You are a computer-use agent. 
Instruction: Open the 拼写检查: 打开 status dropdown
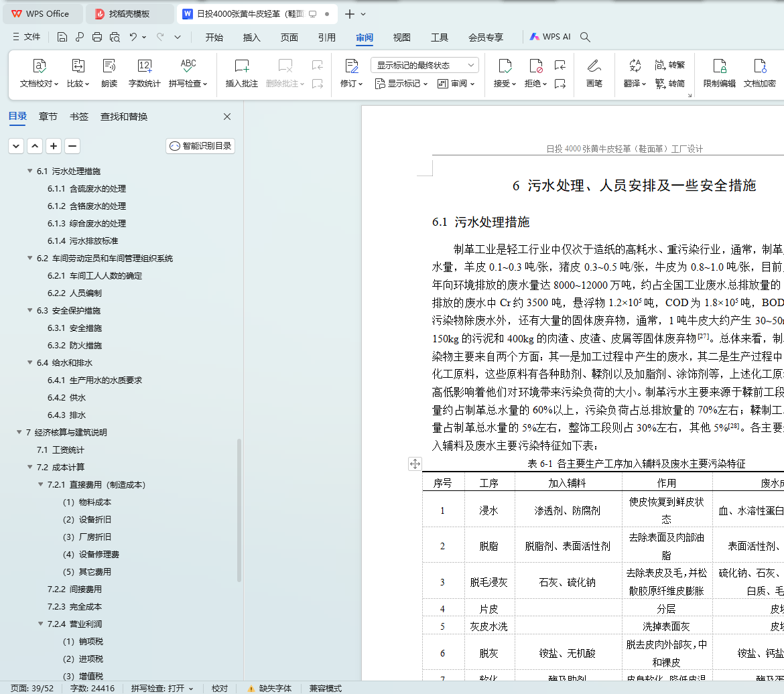[x=162, y=689]
